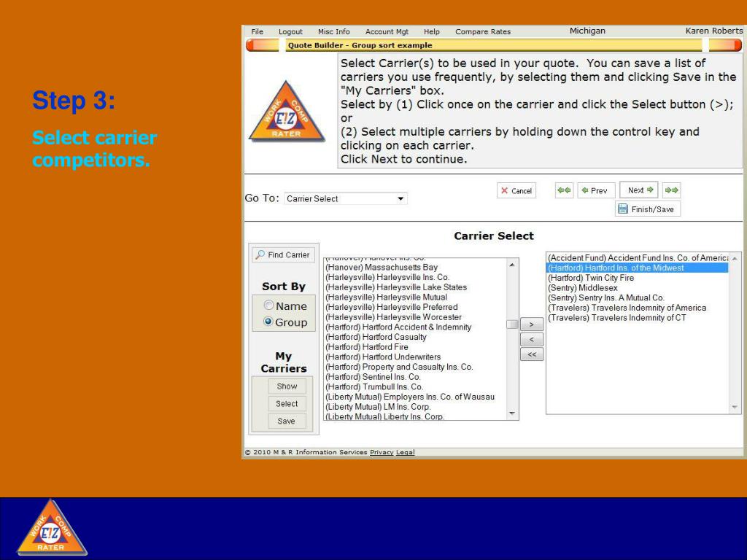
Task: Select '(Liberty Mutual) LM Ins. Corp.' carrier
Action: tap(415, 407)
